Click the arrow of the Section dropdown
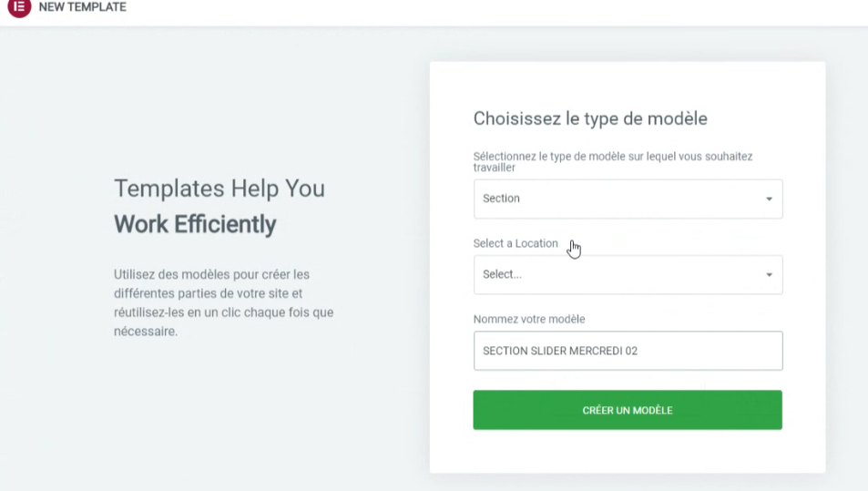 (x=769, y=199)
